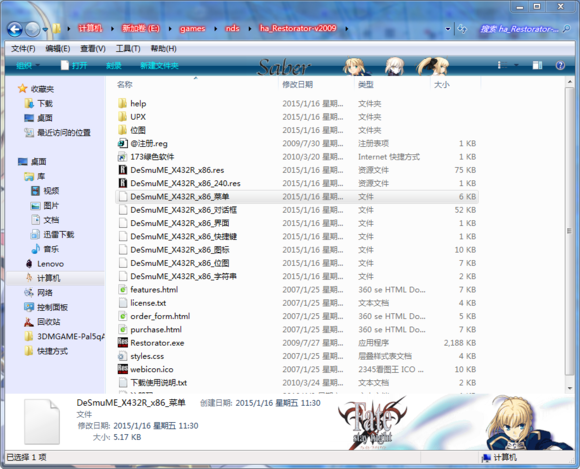Expand the address bar history dropdown
Screen dimensions: 580x469
(448, 29)
